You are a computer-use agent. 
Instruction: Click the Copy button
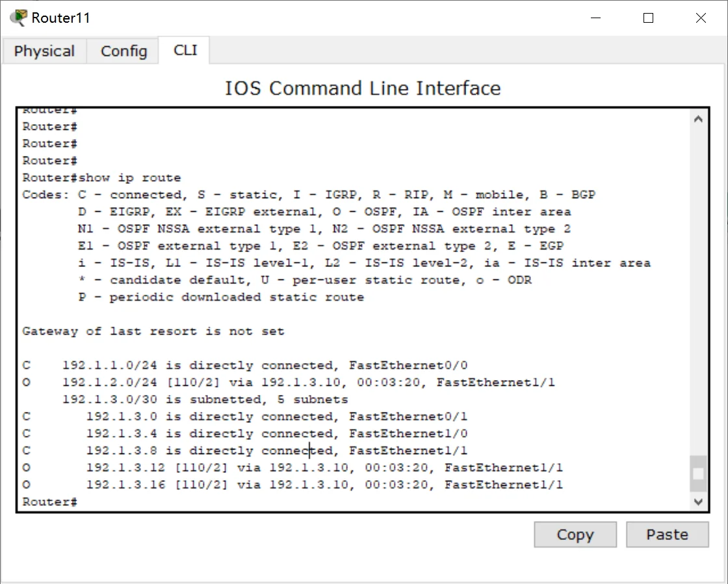coord(575,535)
